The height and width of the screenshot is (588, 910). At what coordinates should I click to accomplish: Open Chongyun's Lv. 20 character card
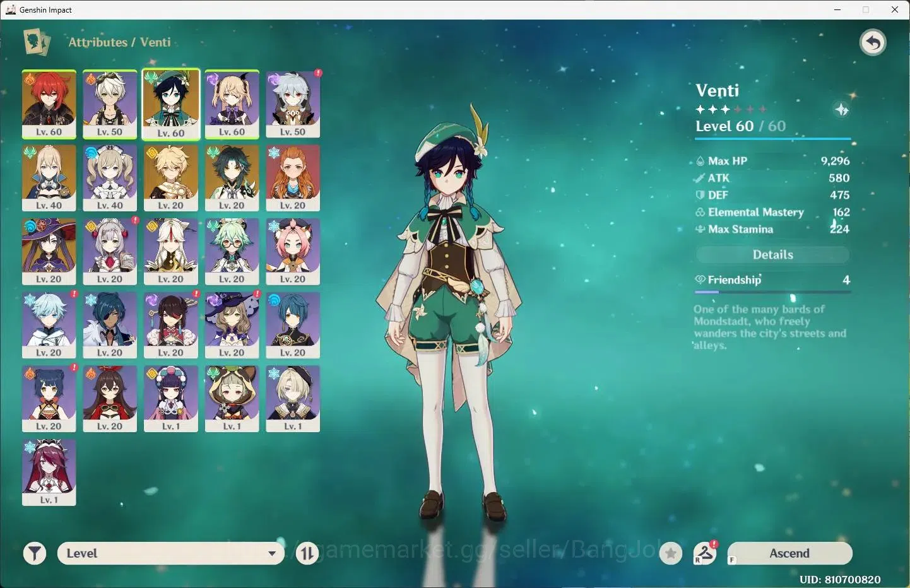pos(49,326)
